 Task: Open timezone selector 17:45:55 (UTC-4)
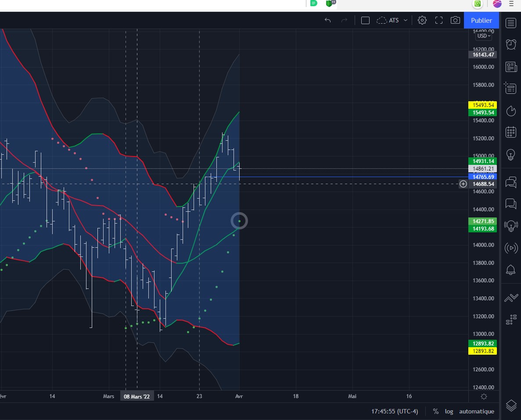[x=395, y=411]
